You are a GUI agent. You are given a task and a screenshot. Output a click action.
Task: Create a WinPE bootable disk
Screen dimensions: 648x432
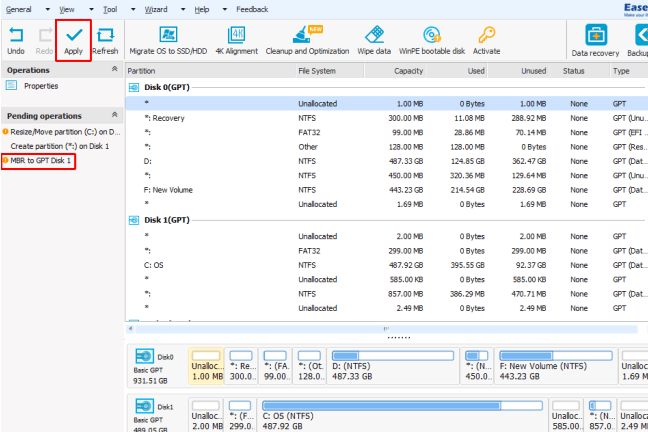[432, 40]
